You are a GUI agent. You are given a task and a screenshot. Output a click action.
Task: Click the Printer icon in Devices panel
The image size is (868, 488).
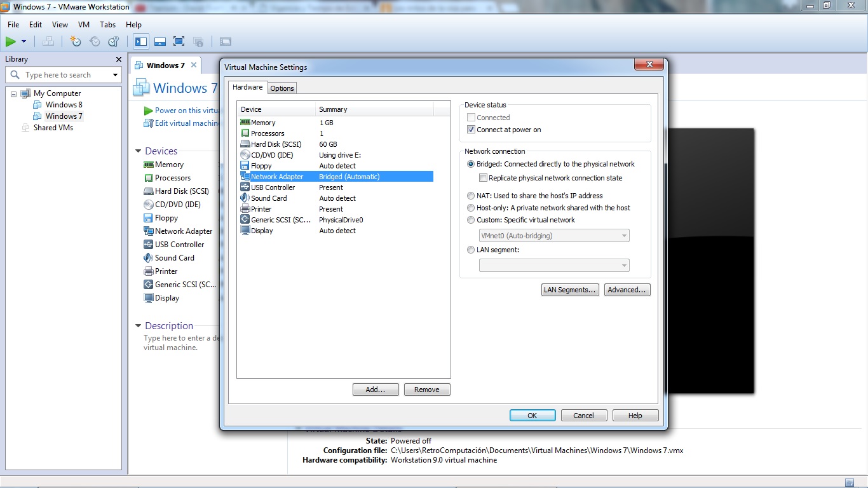click(x=149, y=271)
